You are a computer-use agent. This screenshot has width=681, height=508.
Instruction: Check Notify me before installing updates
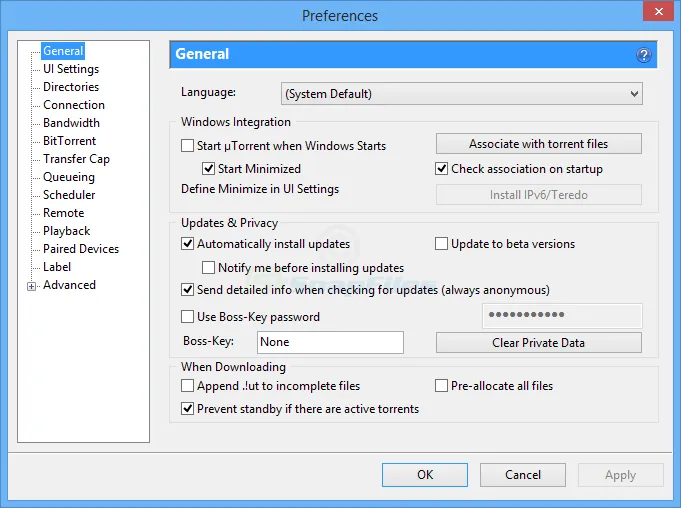click(x=208, y=267)
